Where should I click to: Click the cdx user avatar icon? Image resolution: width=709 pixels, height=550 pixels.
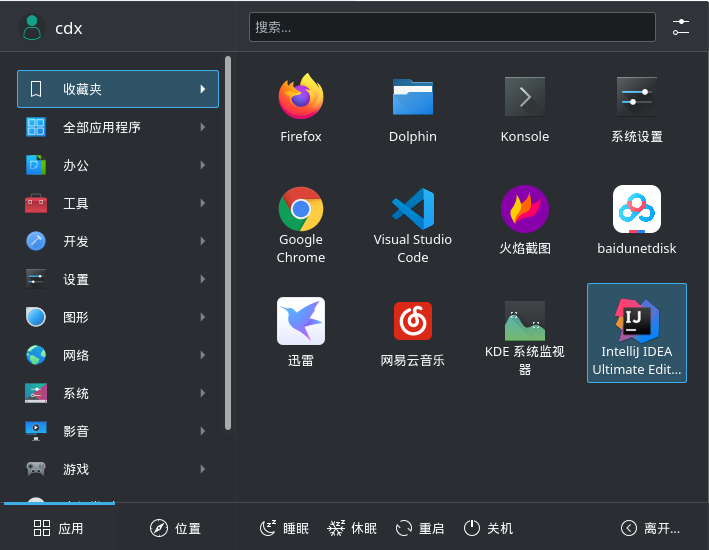[x=32, y=28]
